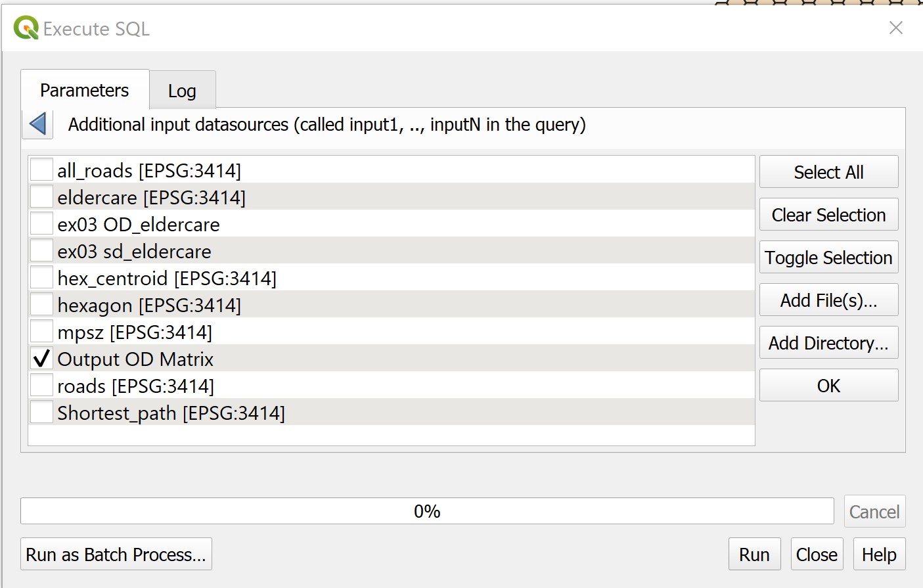This screenshot has width=923, height=588.
Task: Select the Shortest_path layer checkbox
Action: pyautogui.click(x=42, y=412)
